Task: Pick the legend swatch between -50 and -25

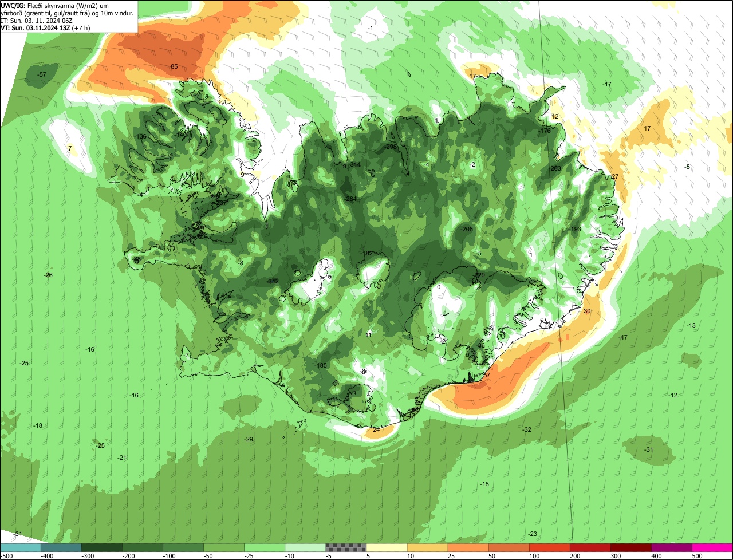Action: (223, 547)
